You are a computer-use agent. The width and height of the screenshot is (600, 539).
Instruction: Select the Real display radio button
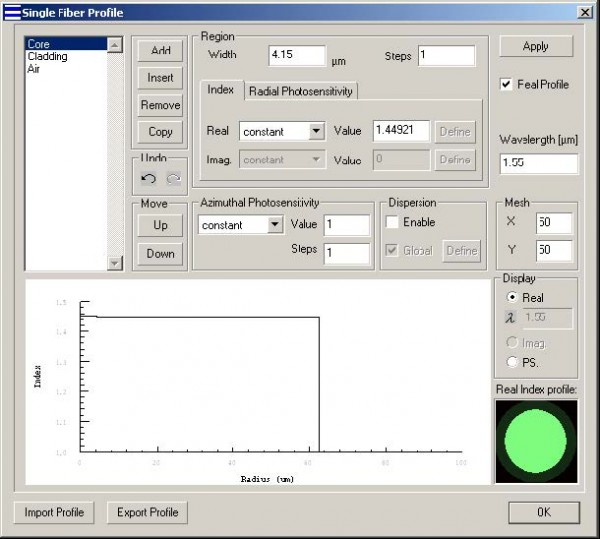(512, 297)
